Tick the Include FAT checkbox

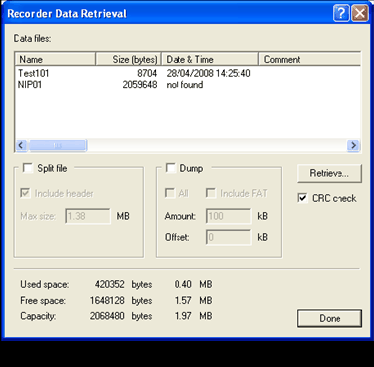(x=211, y=193)
